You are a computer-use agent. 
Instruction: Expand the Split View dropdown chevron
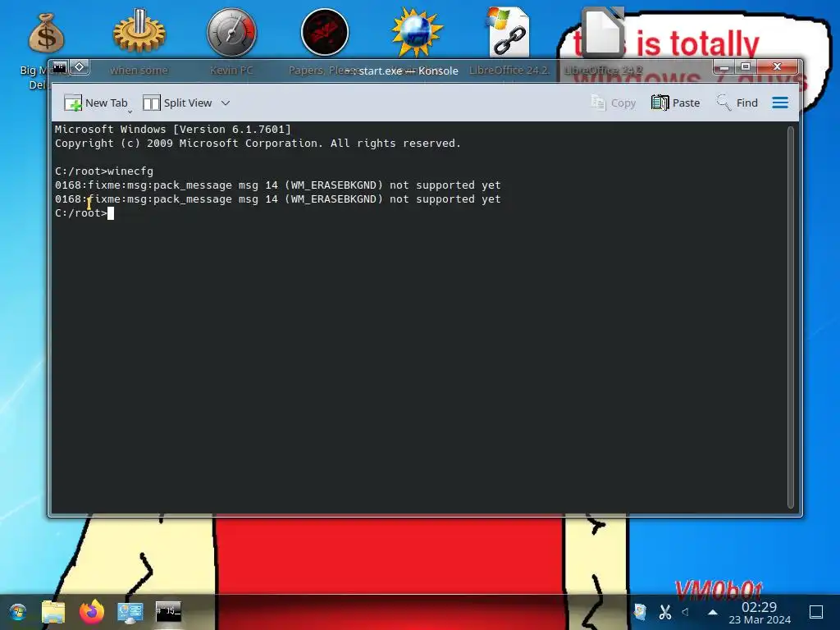click(x=226, y=103)
